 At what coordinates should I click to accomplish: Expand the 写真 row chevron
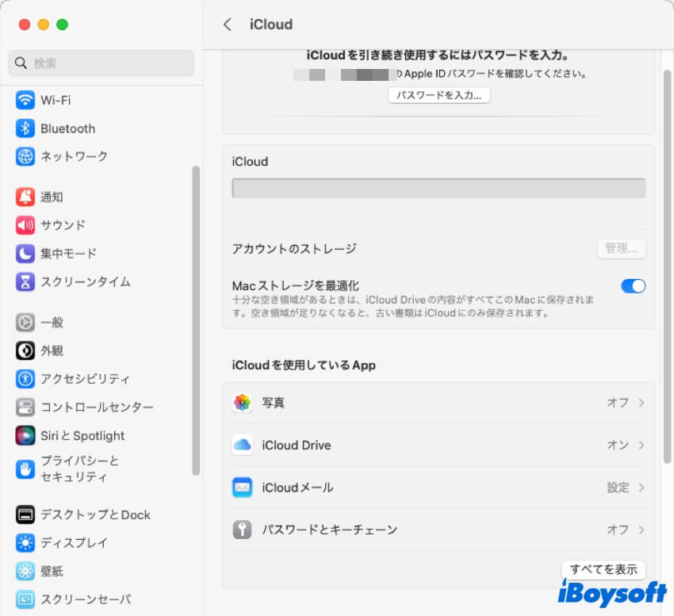(x=641, y=403)
